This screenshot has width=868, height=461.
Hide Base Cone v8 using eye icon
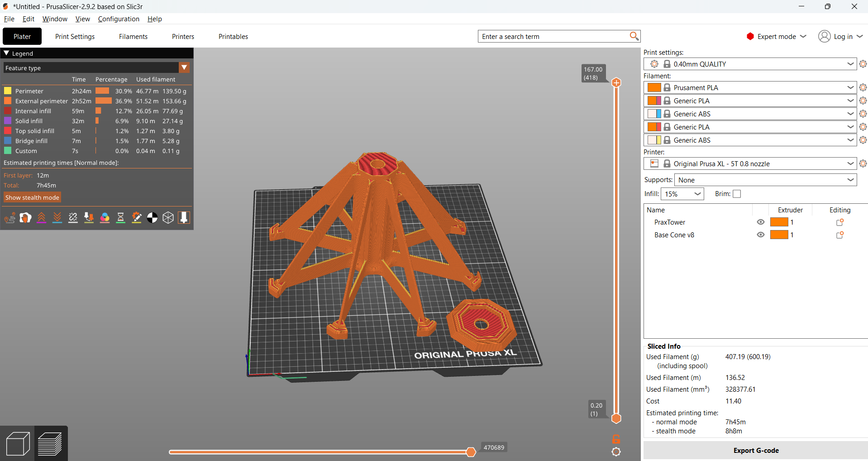coord(761,235)
